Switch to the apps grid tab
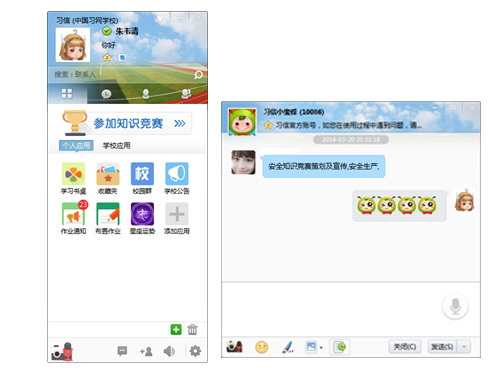 [67, 94]
